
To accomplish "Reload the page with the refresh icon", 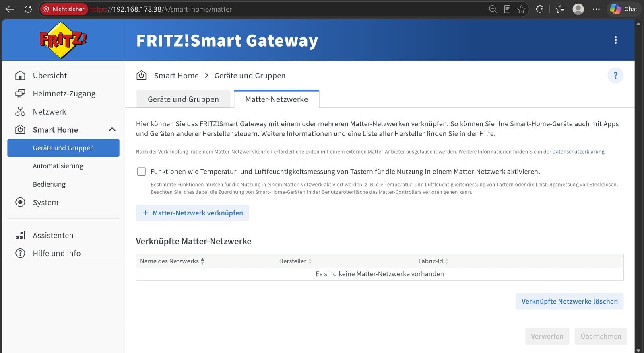I will pos(28,9).
